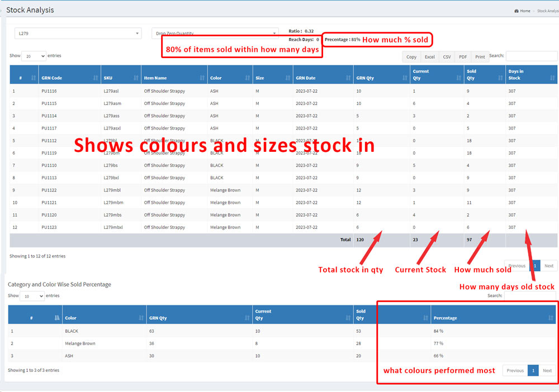Screen dimensions: 559x392
Task: Export the table to Excel
Action: (429, 57)
